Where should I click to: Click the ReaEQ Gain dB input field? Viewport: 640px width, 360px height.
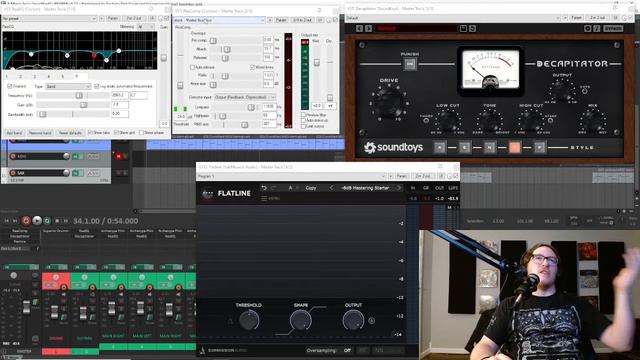(x=120, y=105)
